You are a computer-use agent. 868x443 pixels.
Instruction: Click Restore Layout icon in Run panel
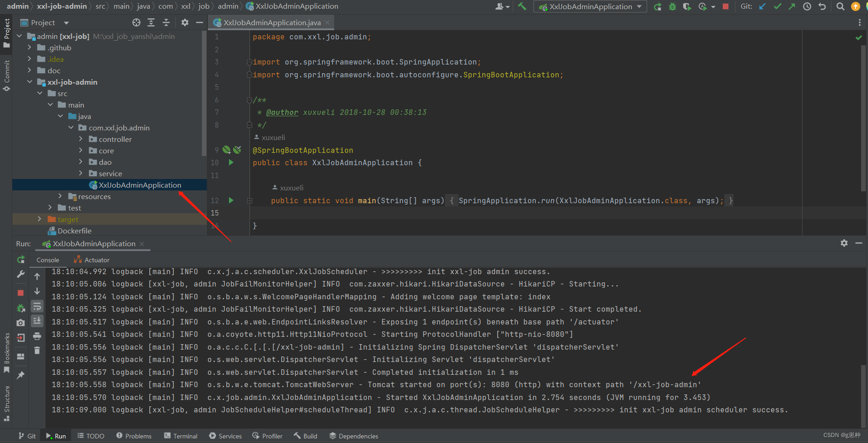pyautogui.click(x=21, y=357)
